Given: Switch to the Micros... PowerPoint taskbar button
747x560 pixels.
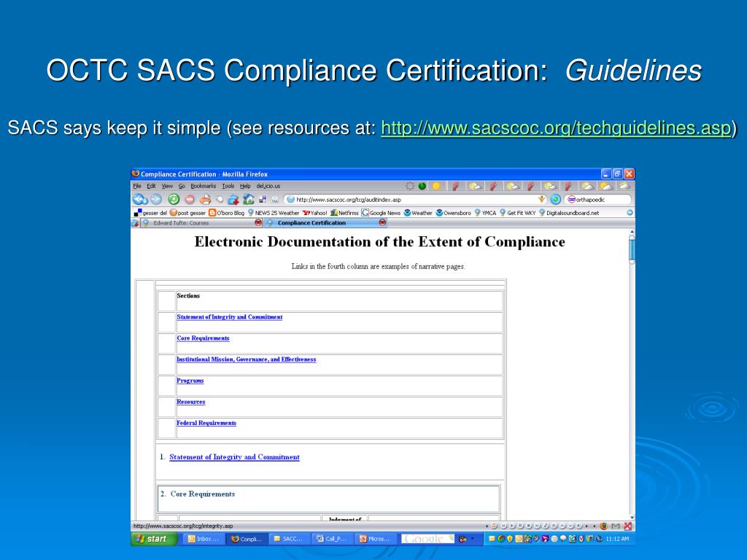Looking at the screenshot, I should click(x=374, y=539).
